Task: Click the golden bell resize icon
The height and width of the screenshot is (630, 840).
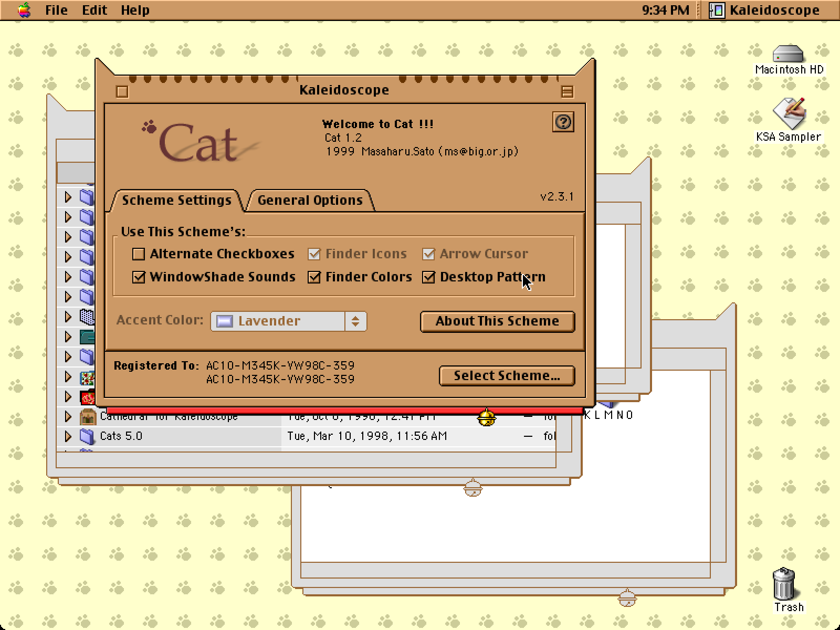Action: pos(486,417)
